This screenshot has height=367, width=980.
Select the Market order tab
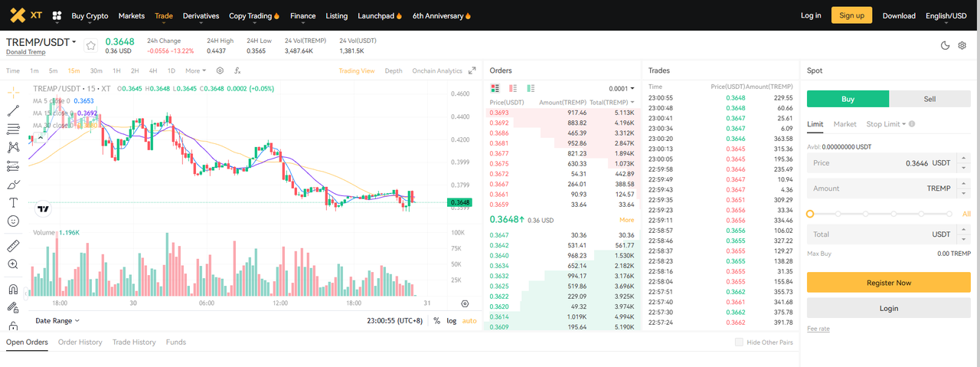coord(844,124)
